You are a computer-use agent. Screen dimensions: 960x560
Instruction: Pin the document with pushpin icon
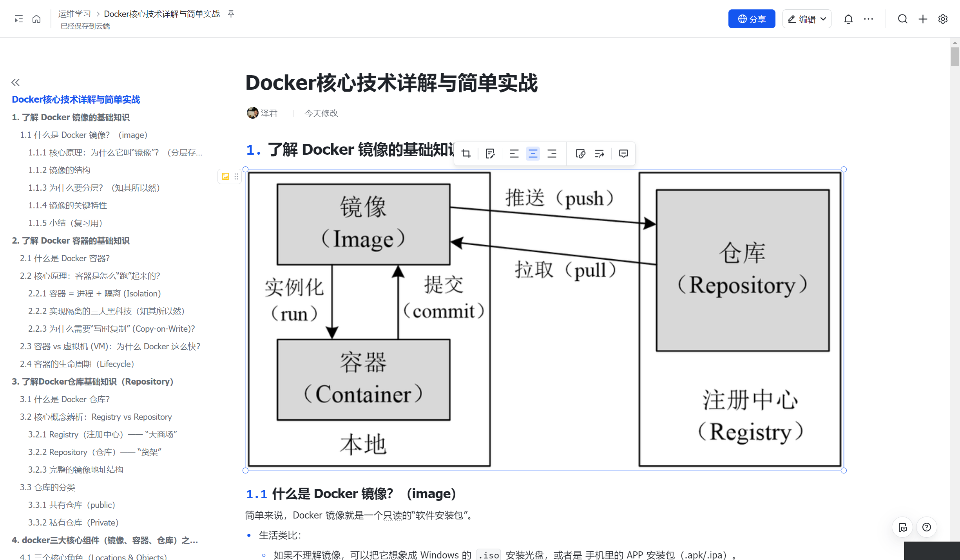(x=231, y=14)
